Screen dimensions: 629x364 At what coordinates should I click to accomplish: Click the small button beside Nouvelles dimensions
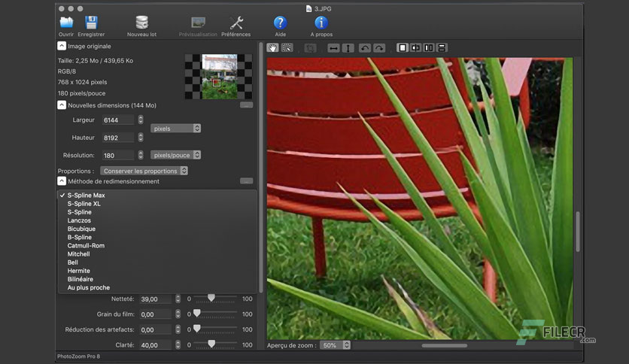(246, 105)
